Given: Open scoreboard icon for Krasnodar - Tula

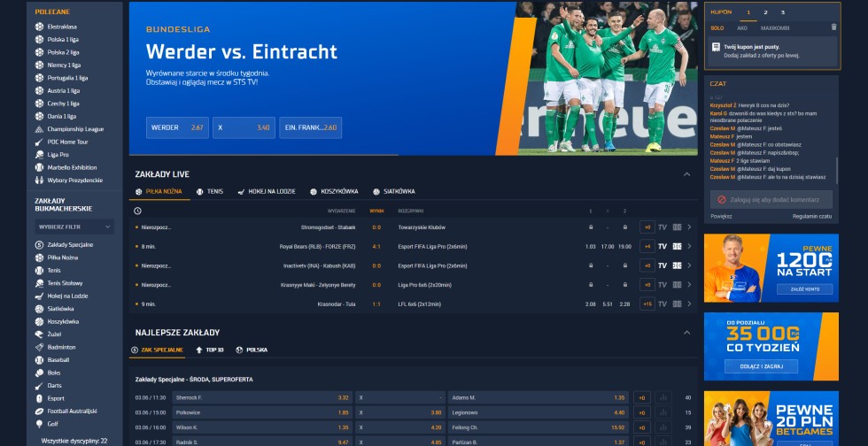Looking at the screenshot, I should point(677,304).
